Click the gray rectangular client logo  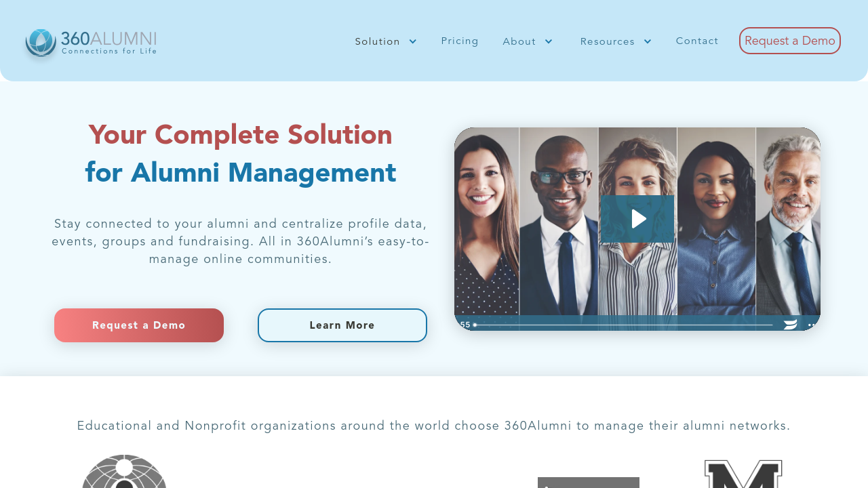589,483
